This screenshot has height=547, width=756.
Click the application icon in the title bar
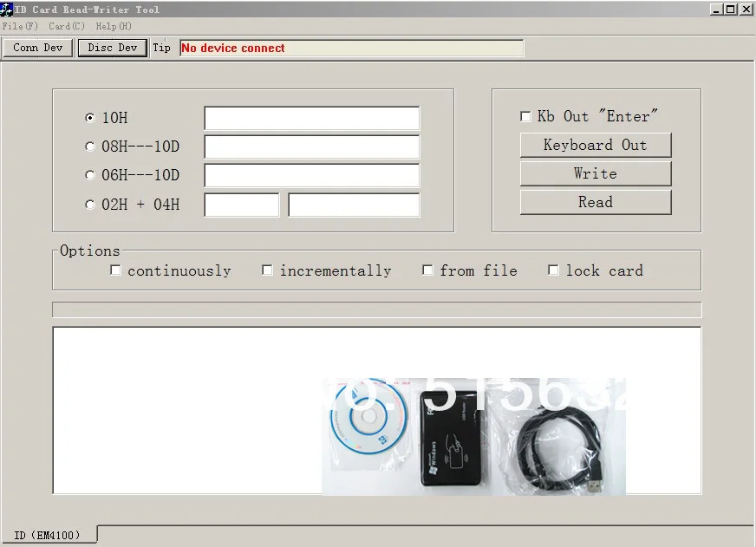tap(7, 9)
